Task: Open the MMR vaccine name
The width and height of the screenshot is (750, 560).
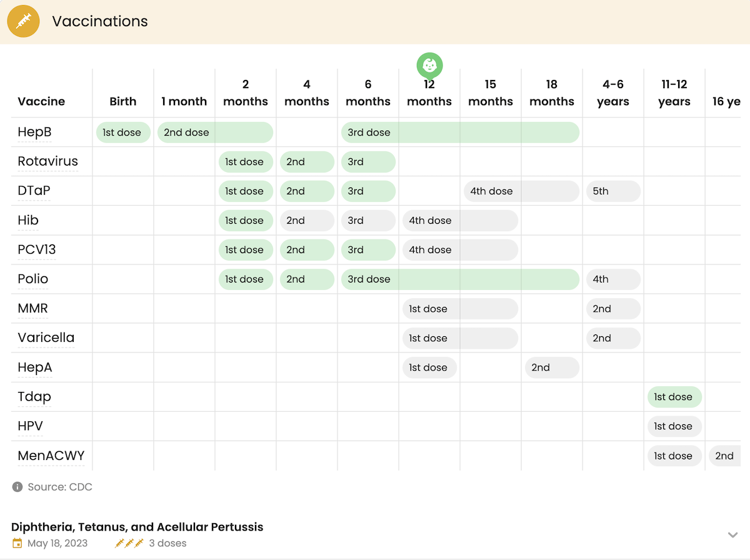Action: click(x=32, y=308)
